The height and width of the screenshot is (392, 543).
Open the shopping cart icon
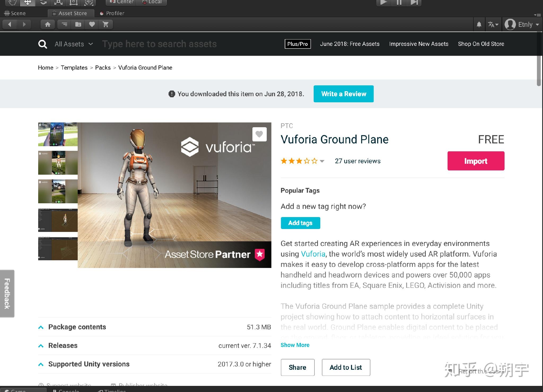(106, 24)
